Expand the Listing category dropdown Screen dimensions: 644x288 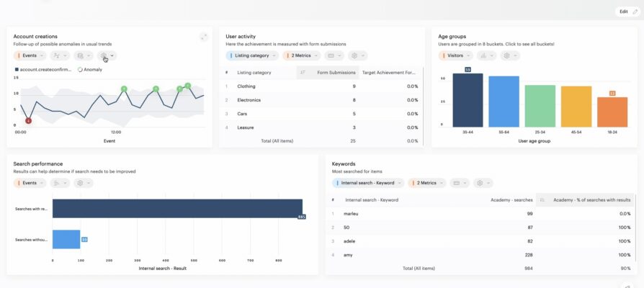point(252,55)
